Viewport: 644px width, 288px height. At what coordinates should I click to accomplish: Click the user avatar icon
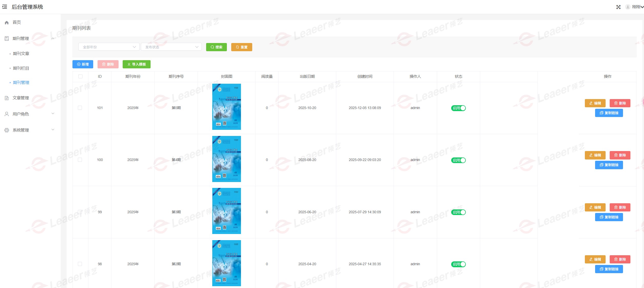628,7
